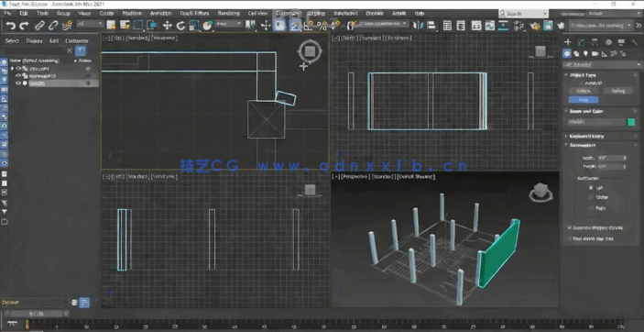Image resolution: width=644 pixels, height=332 pixels.
Task: Click the Undo arrow in main toolbar
Action: (11, 26)
